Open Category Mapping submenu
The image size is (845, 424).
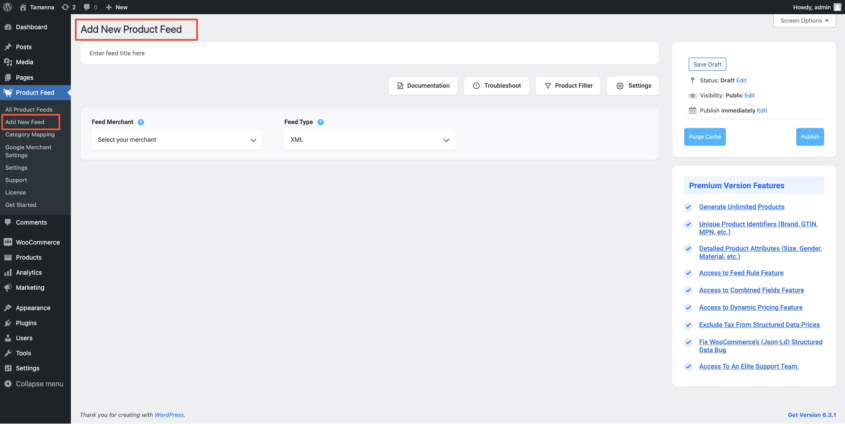(30, 135)
